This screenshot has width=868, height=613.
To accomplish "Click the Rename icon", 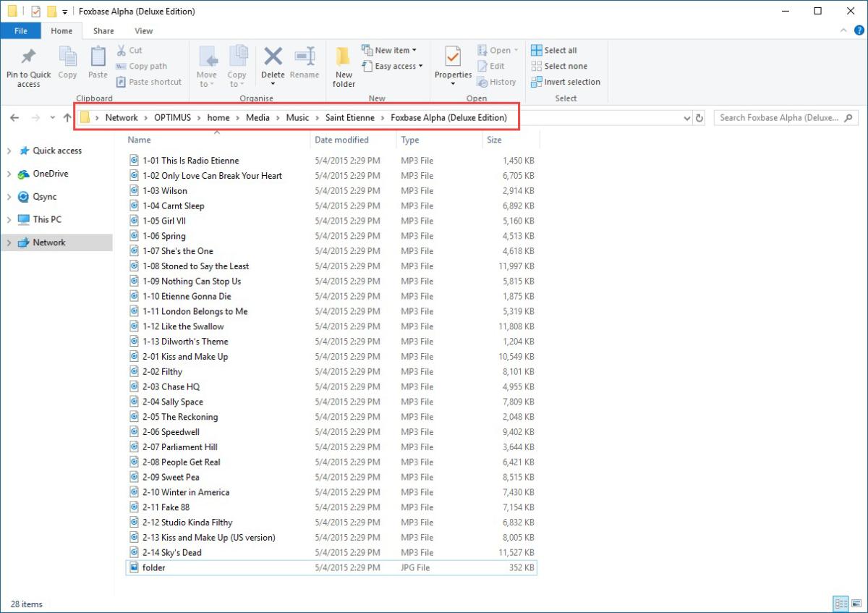I will point(305,56).
